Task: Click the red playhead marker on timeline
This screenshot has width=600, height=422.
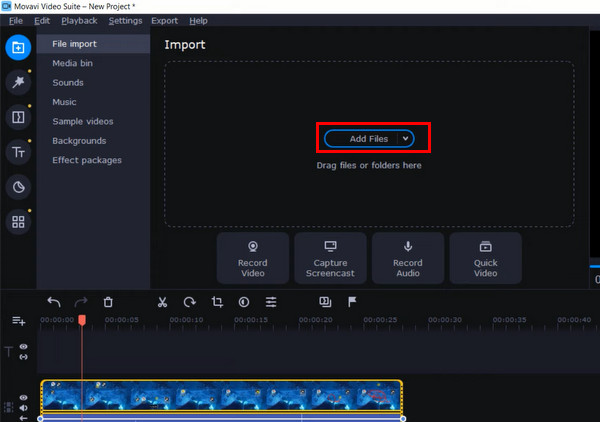Action: click(x=82, y=320)
